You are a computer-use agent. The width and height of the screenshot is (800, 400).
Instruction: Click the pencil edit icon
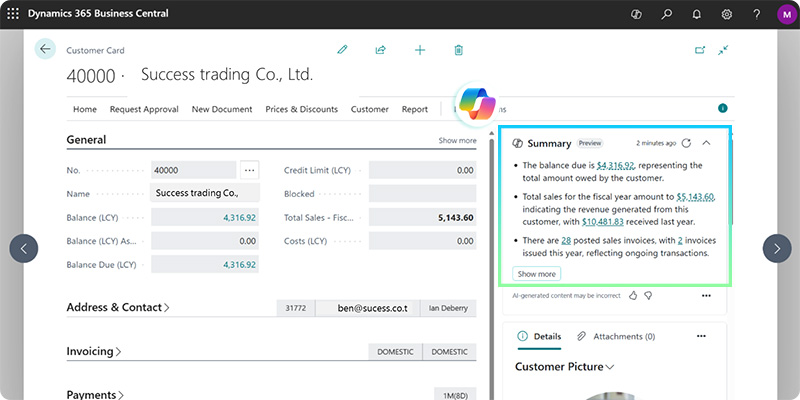coord(342,50)
